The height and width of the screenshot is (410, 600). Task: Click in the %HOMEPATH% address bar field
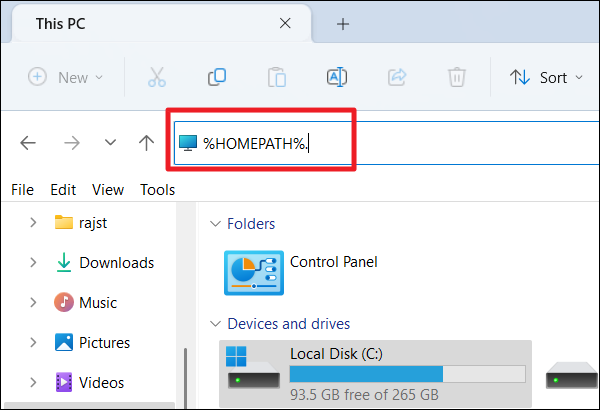coord(386,143)
